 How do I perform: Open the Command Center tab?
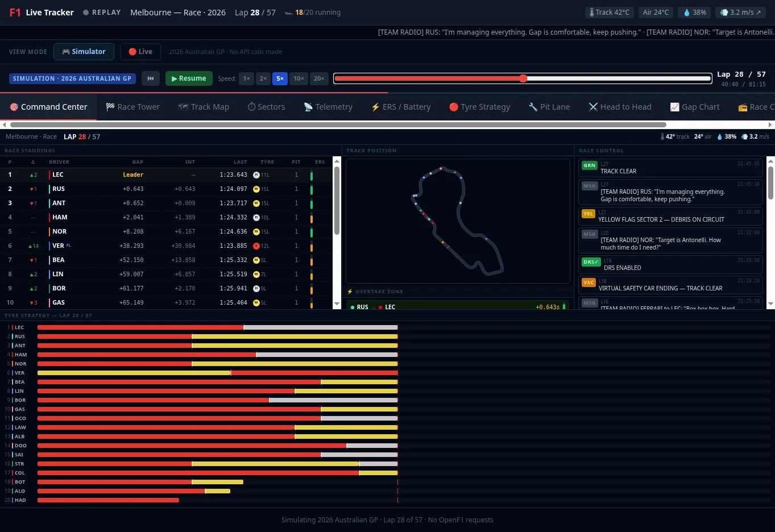[x=48, y=107]
